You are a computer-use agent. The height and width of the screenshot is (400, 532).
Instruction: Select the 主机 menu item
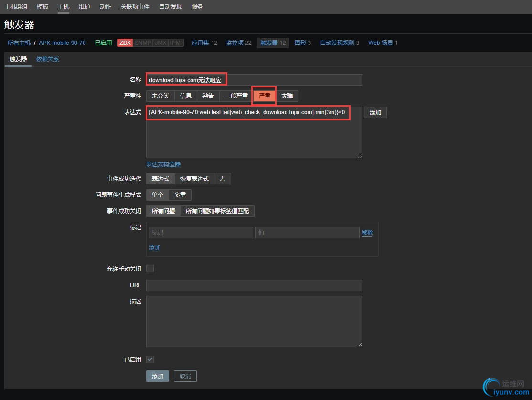point(64,7)
